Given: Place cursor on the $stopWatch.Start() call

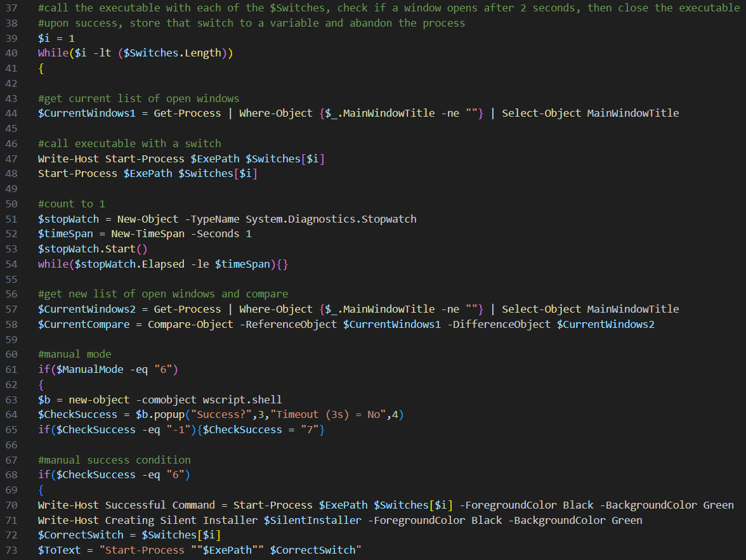Looking at the screenshot, I should point(92,249).
